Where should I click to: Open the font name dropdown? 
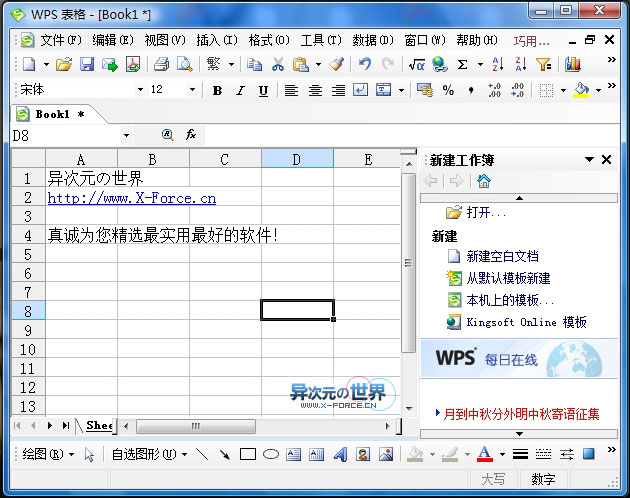coord(140,89)
